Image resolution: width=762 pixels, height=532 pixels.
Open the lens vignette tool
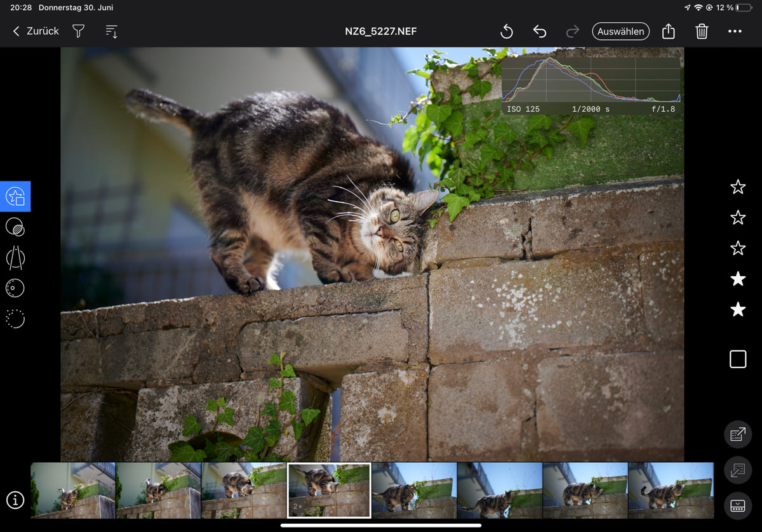tap(15, 288)
